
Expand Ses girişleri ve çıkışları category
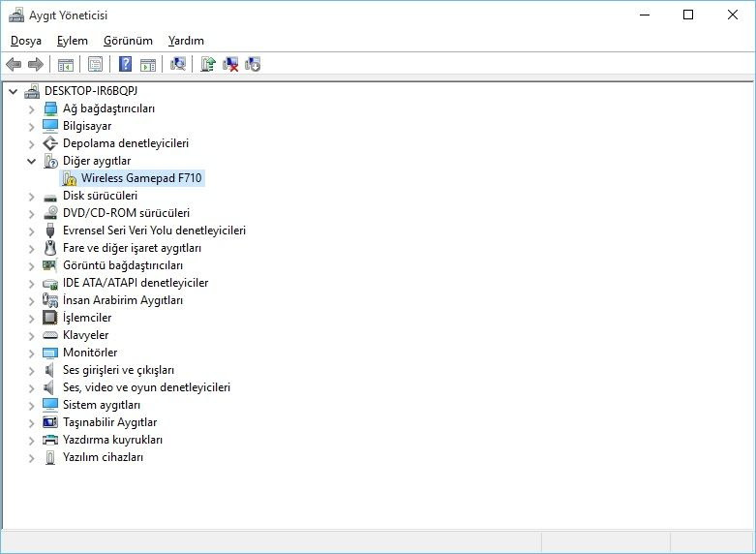pyautogui.click(x=31, y=370)
